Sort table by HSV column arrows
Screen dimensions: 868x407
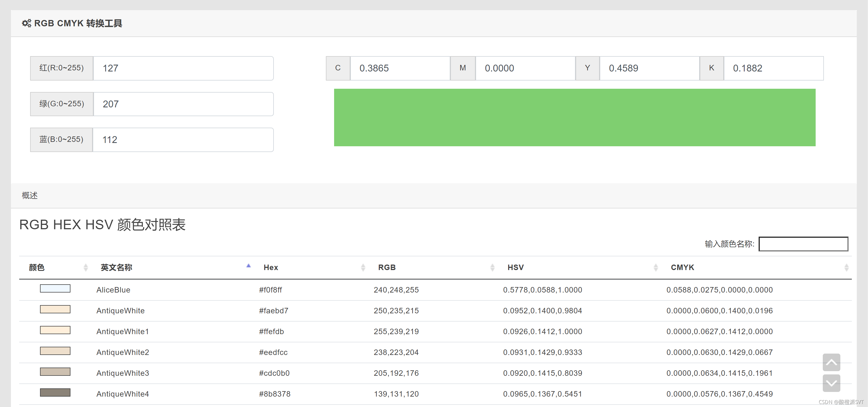[x=655, y=267]
